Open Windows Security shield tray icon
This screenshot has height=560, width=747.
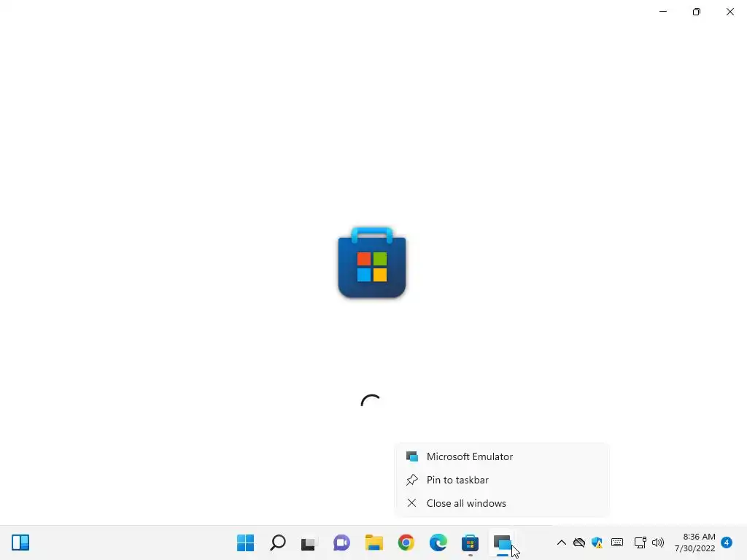[597, 542]
